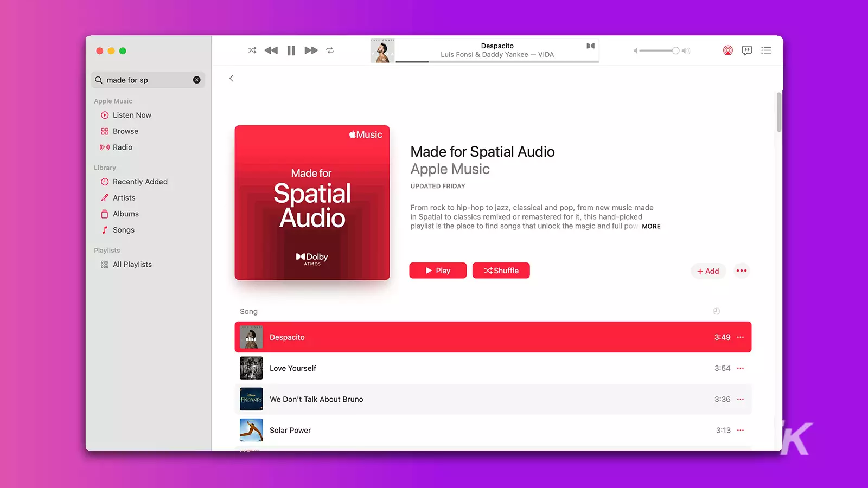Image resolution: width=868 pixels, height=488 pixels.
Task: Open more options for Love Yourself
Action: click(x=741, y=368)
